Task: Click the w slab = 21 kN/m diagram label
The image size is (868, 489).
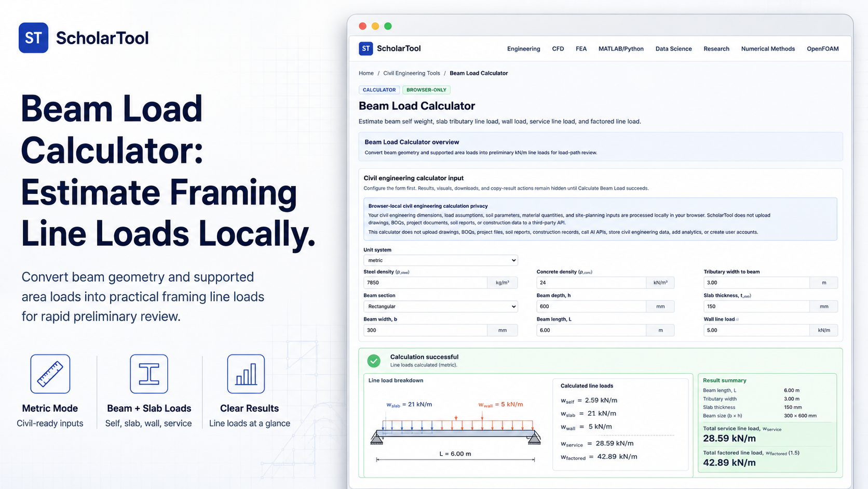Action: point(409,404)
